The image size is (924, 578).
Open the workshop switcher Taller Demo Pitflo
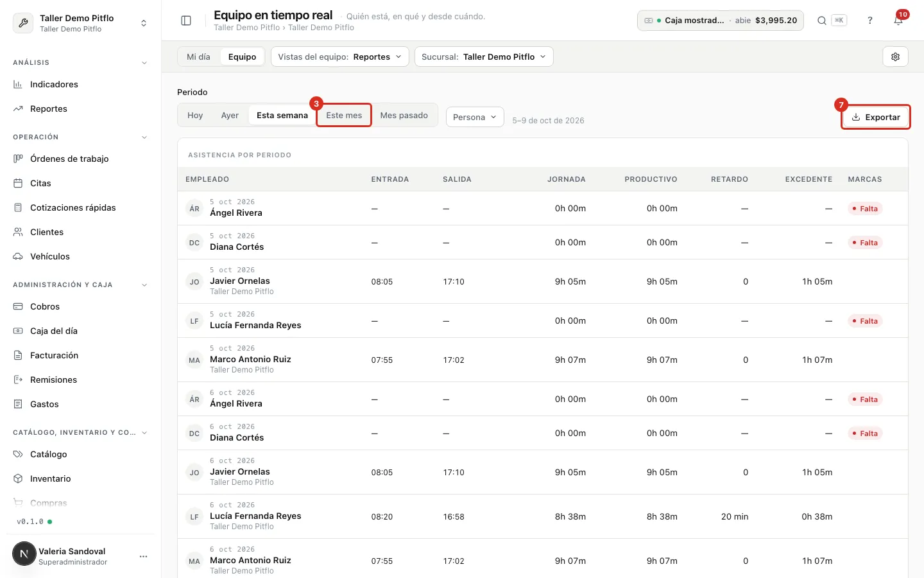(x=80, y=23)
